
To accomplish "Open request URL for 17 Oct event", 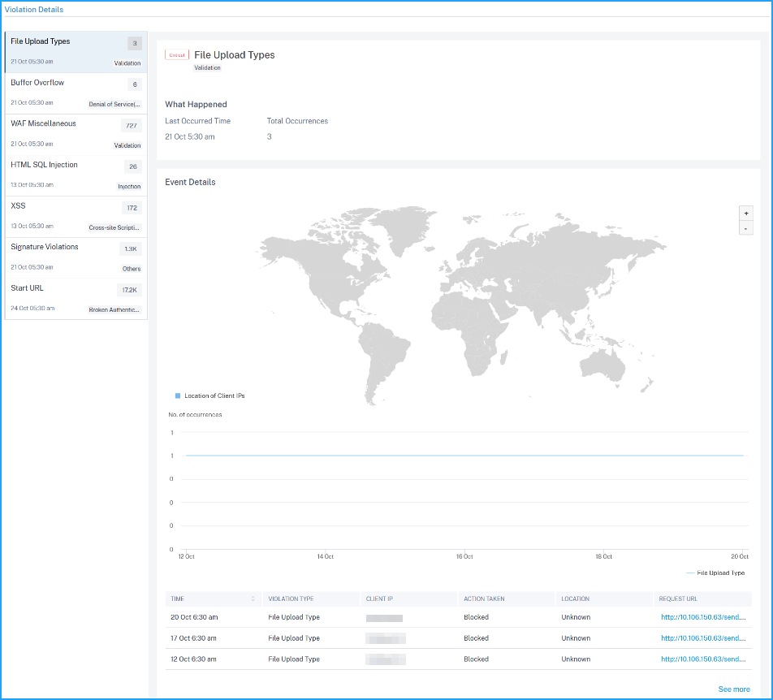I will (703, 638).
